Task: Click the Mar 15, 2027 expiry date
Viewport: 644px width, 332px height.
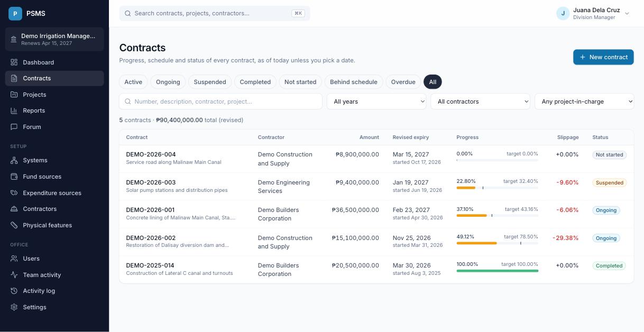Action: coord(411,154)
